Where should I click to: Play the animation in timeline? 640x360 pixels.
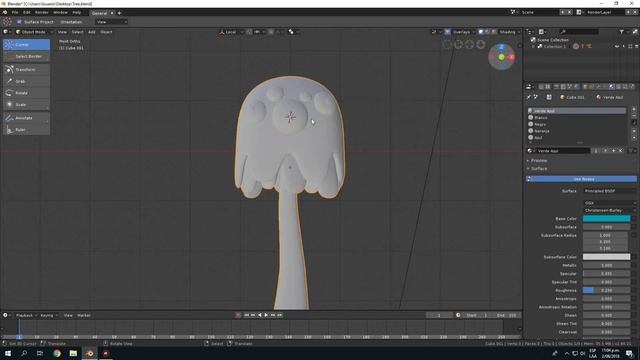[266, 316]
